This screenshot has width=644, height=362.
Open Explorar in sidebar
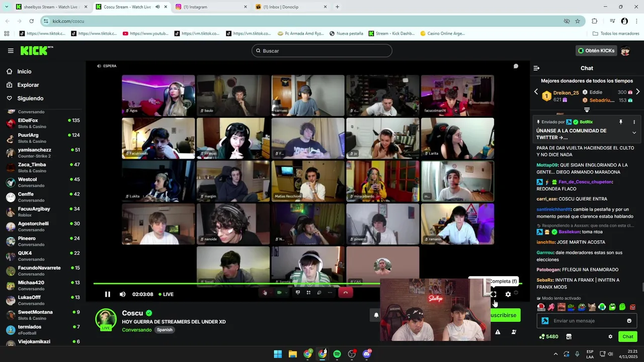[x=28, y=85]
